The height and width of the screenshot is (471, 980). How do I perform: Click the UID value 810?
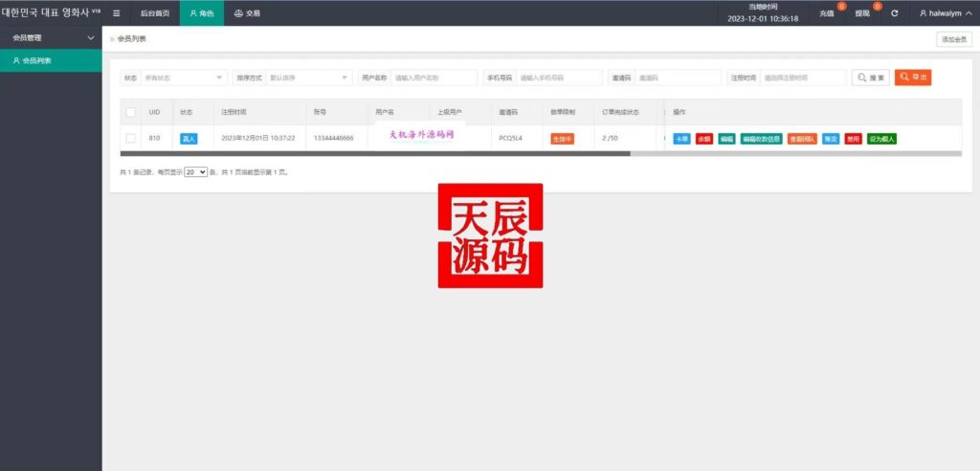point(154,138)
